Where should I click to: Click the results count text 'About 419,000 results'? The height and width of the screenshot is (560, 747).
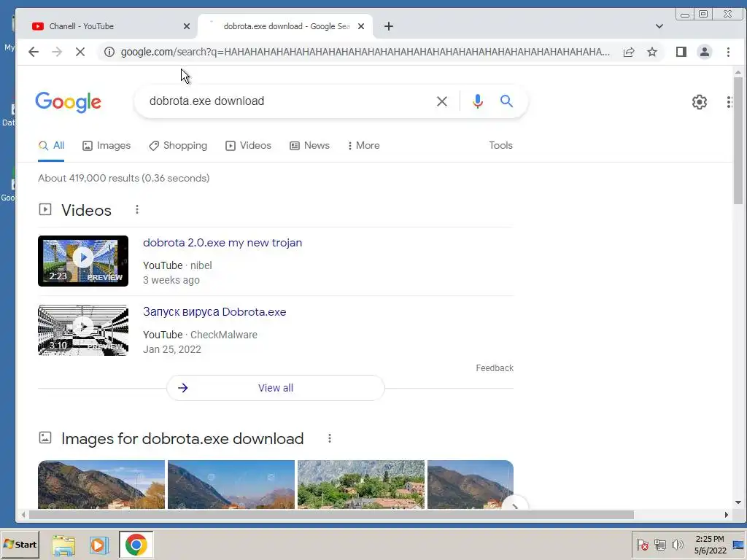click(88, 178)
